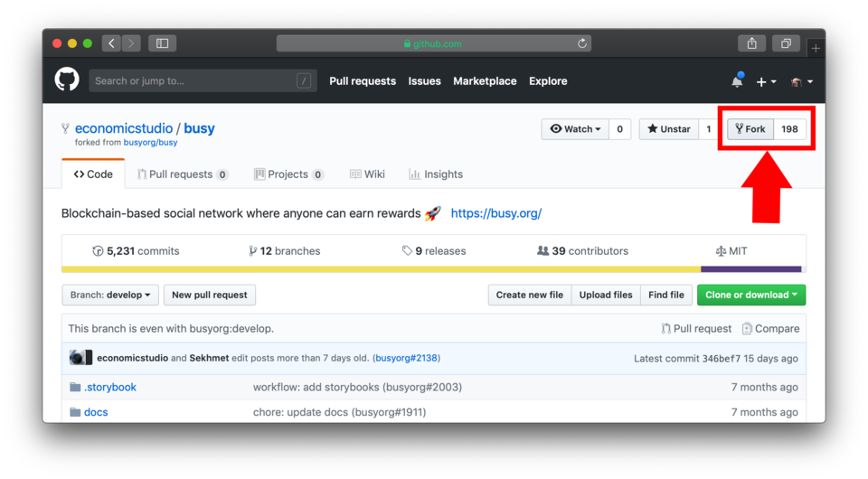Open the plus create-new menu
The image size is (868, 479).
click(766, 82)
